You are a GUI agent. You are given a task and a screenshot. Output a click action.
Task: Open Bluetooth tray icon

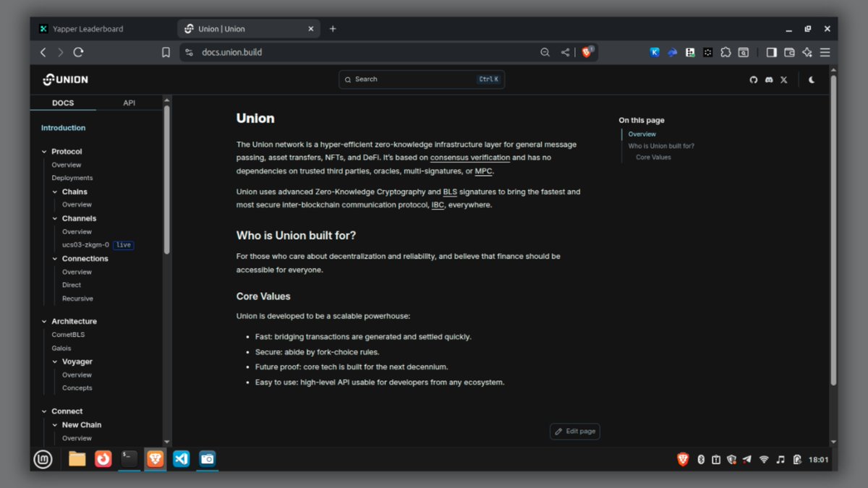pyautogui.click(x=701, y=459)
